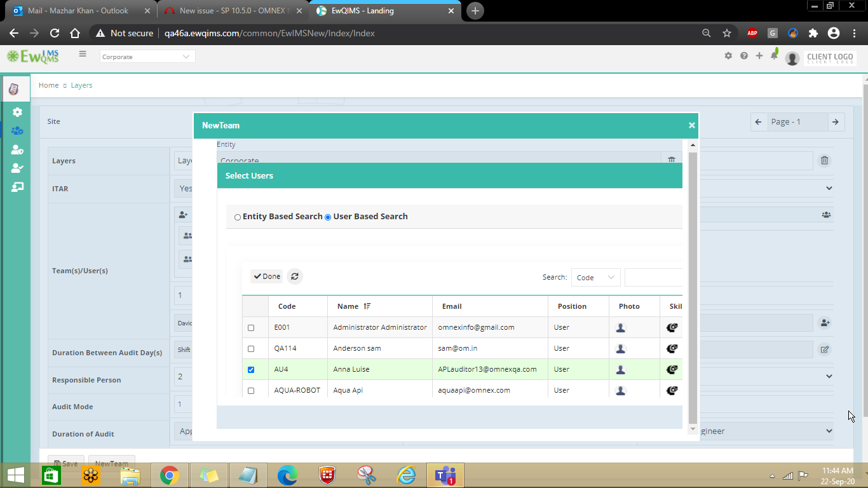This screenshot has width=868, height=488.
Task: Open the teams group sidebar icon
Action: (x=17, y=131)
